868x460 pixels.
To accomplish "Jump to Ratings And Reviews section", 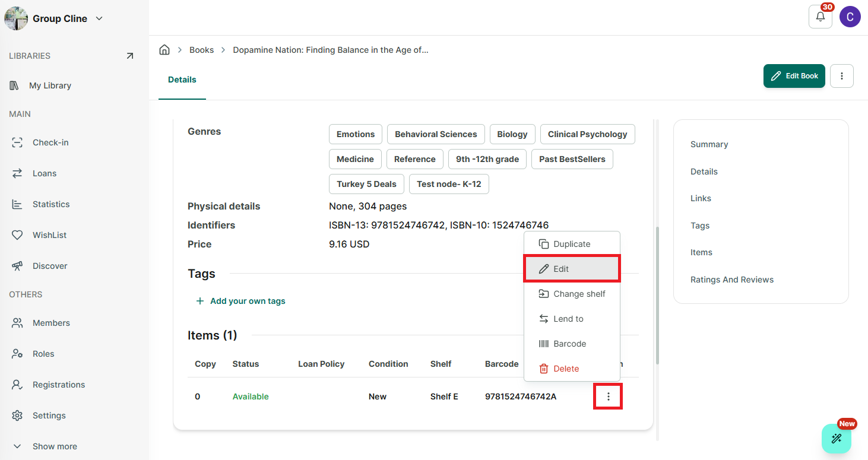I will pos(732,280).
